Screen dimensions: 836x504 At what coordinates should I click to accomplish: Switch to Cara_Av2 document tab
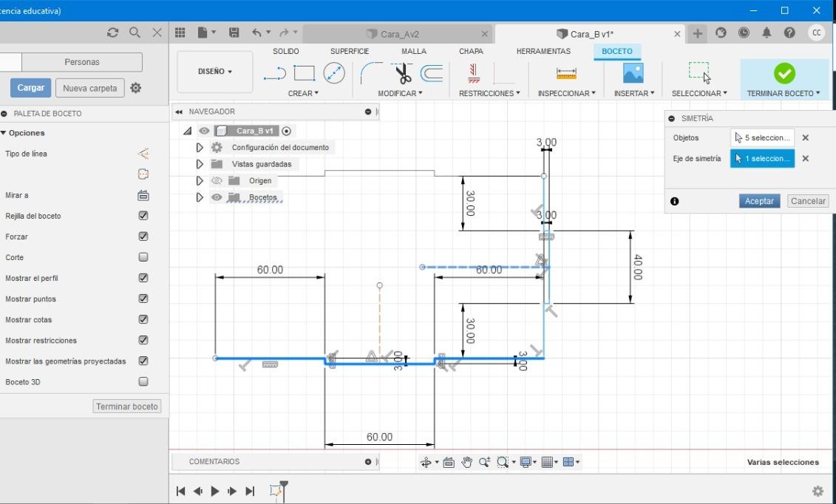click(x=399, y=34)
